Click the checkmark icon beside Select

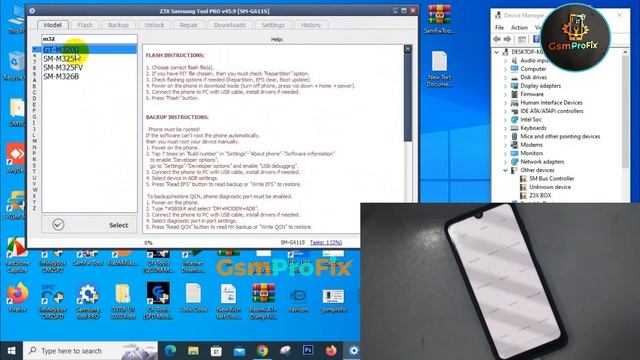tap(58, 224)
